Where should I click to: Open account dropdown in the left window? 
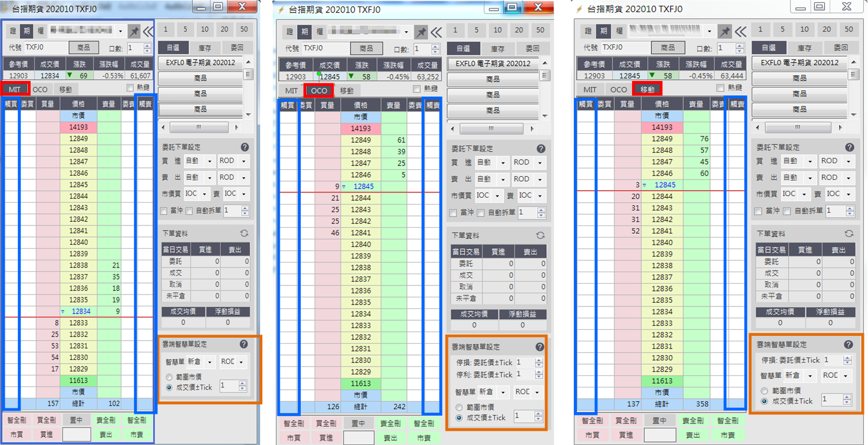(x=121, y=31)
